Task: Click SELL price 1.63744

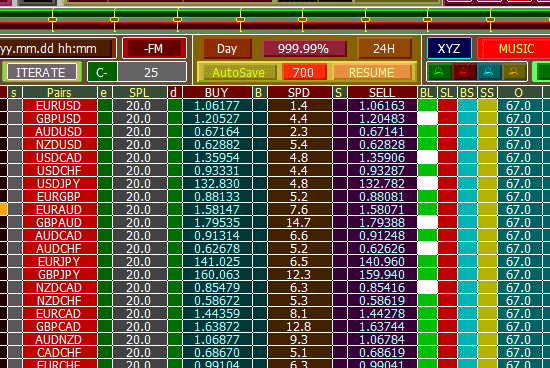Action: 382,326
